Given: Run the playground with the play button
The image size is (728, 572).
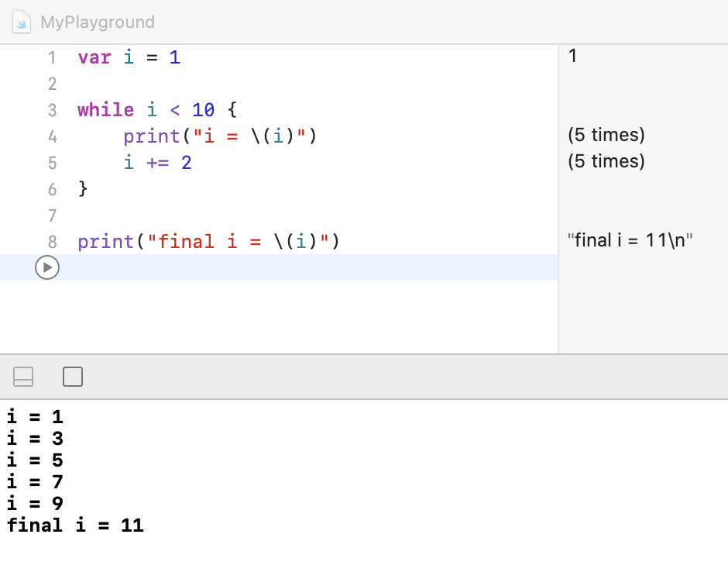Looking at the screenshot, I should pos(47,267).
